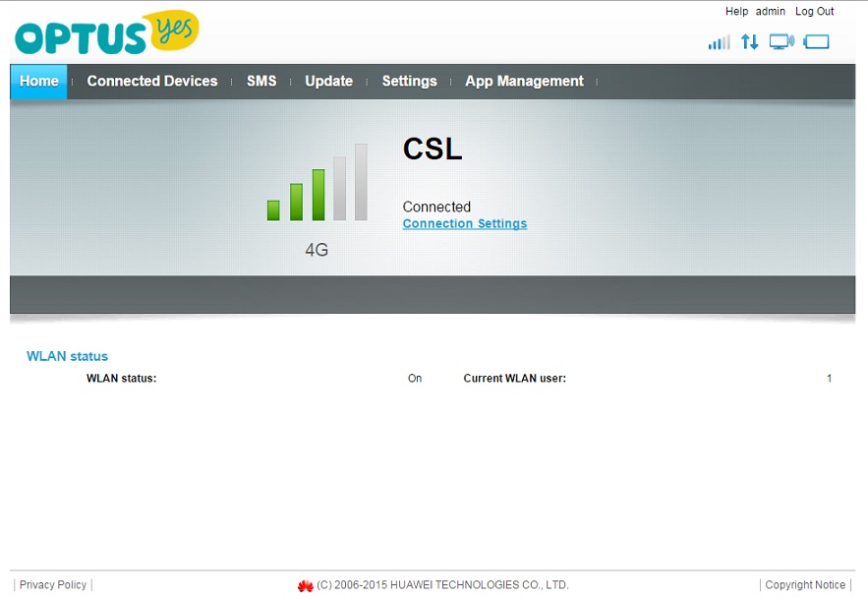Screen dimensions: 868x600
Task: Open the App Management tab
Action: [x=524, y=82]
